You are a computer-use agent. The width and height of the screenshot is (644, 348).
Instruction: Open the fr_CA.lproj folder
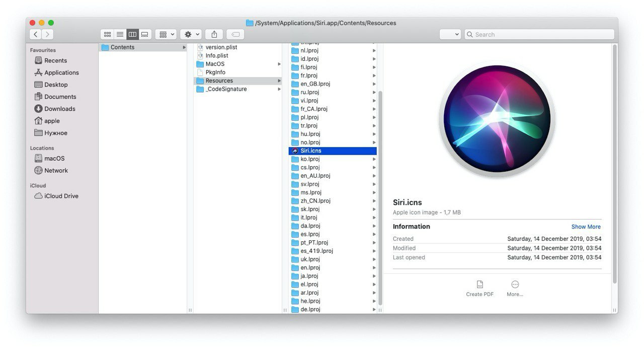[333, 109]
